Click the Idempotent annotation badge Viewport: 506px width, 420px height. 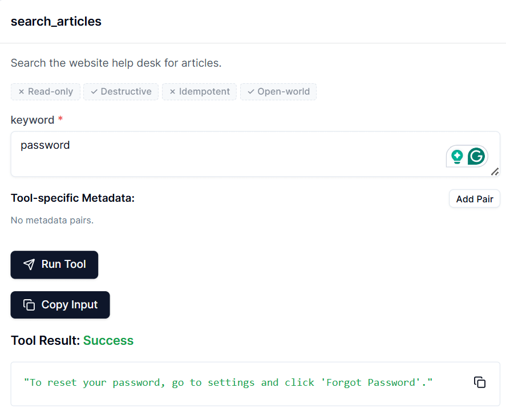(x=199, y=91)
